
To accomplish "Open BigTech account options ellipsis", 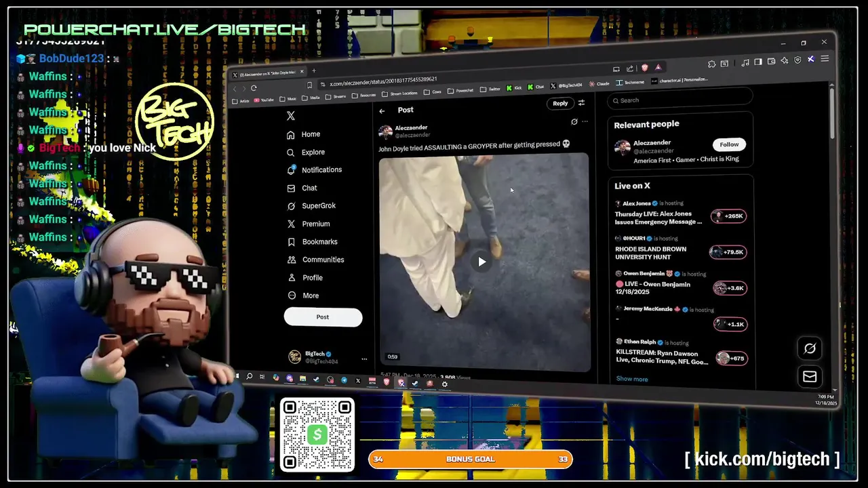I will click(364, 359).
